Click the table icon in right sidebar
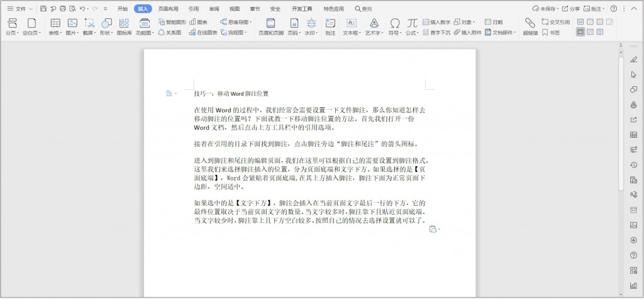644x299 pixels. (x=633, y=135)
